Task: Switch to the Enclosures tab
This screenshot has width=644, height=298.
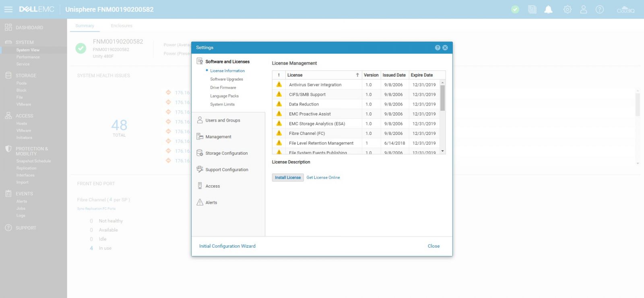Action: [122, 26]
